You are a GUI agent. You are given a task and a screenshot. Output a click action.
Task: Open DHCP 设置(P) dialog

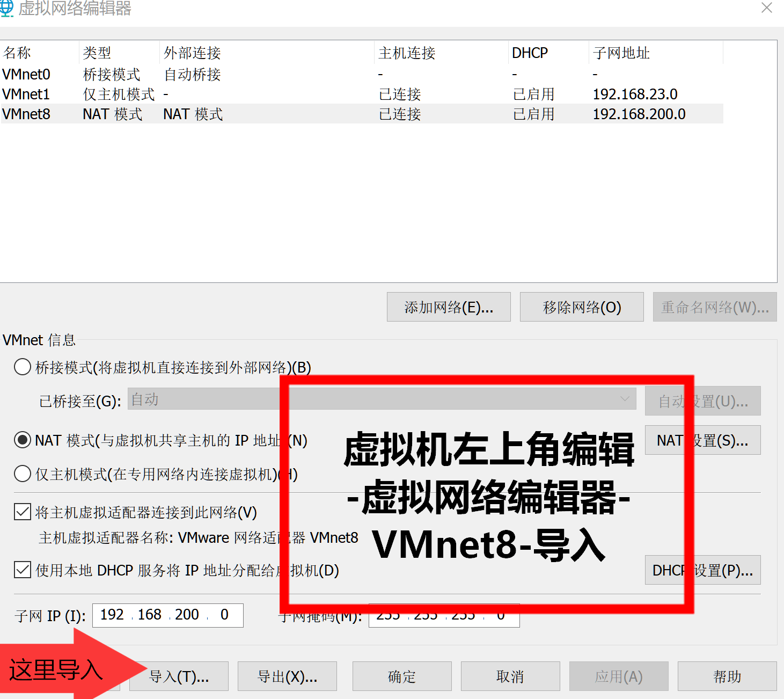pyautogui.click(x=702, y=570)
